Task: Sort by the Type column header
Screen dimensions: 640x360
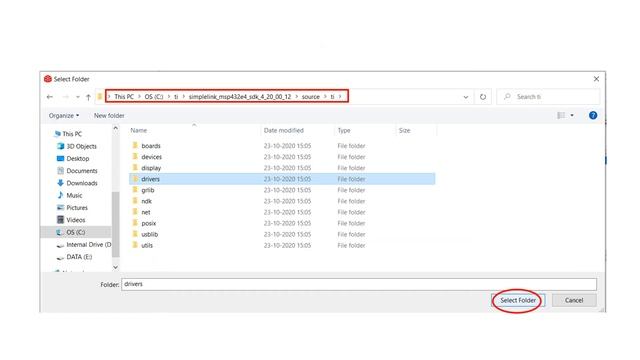Action: click(x=344, y=130)
